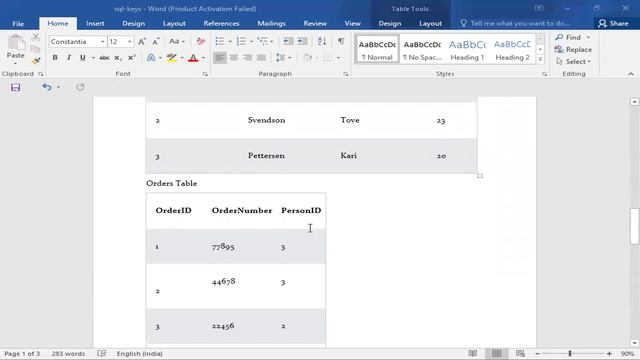Image resolution: width=640 pixels, height=360 pixels.
Task: Apply subscript formatting
Action: point(118,58)
